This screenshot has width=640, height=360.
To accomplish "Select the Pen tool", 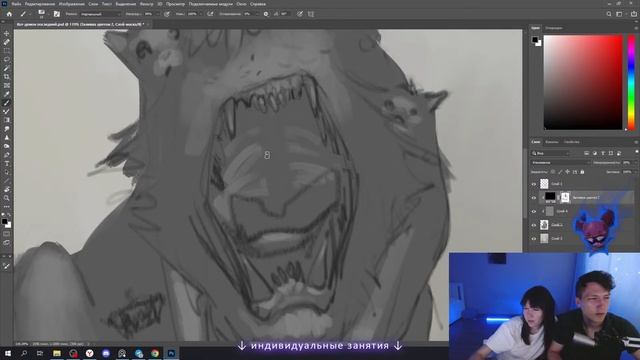I will point(7,155).
